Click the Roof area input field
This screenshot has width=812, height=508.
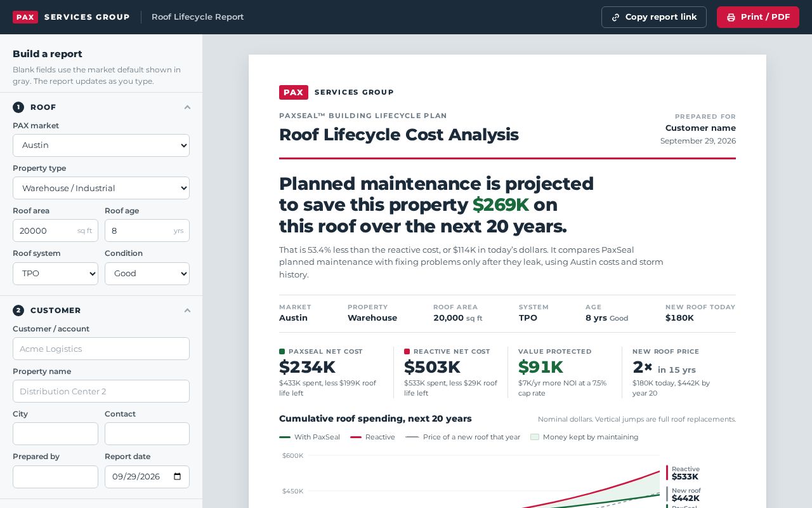pos(55,231)
